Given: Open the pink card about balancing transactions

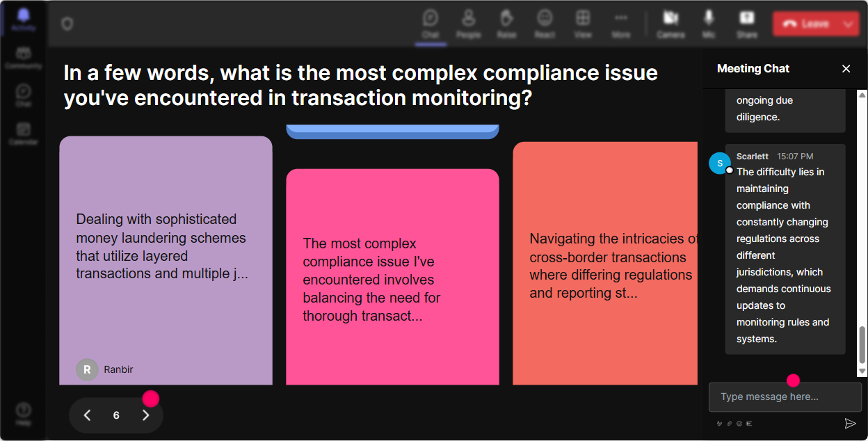Looking at the screenshot, I should (392, 277).
